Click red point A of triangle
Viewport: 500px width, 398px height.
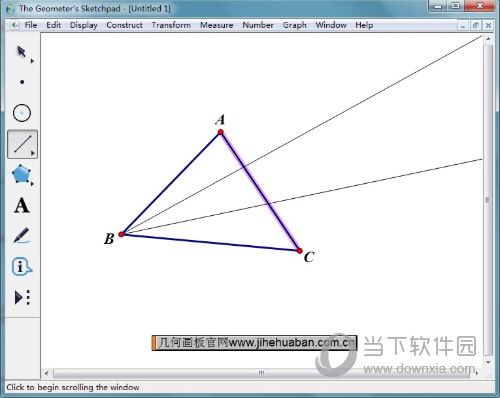click(x=221, y=132)
